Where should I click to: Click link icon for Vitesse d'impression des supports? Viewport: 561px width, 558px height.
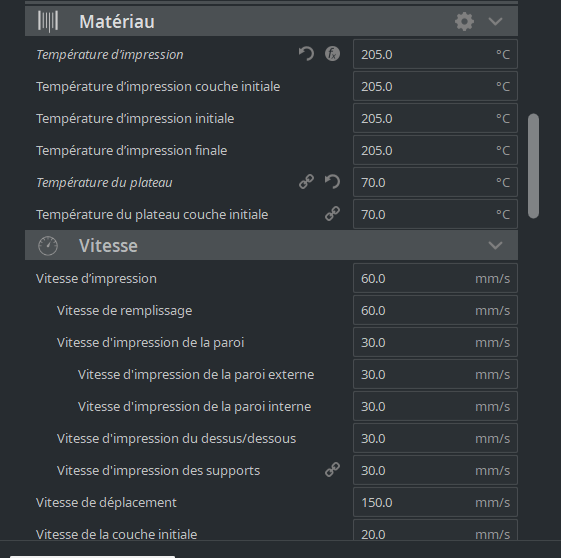pos(332,470)
